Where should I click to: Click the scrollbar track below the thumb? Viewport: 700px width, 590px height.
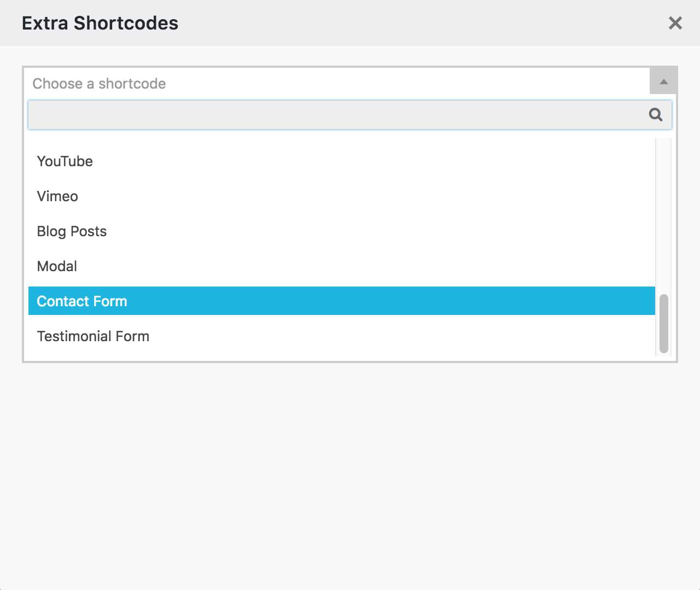pyautogui.click(x=664, y=356)
